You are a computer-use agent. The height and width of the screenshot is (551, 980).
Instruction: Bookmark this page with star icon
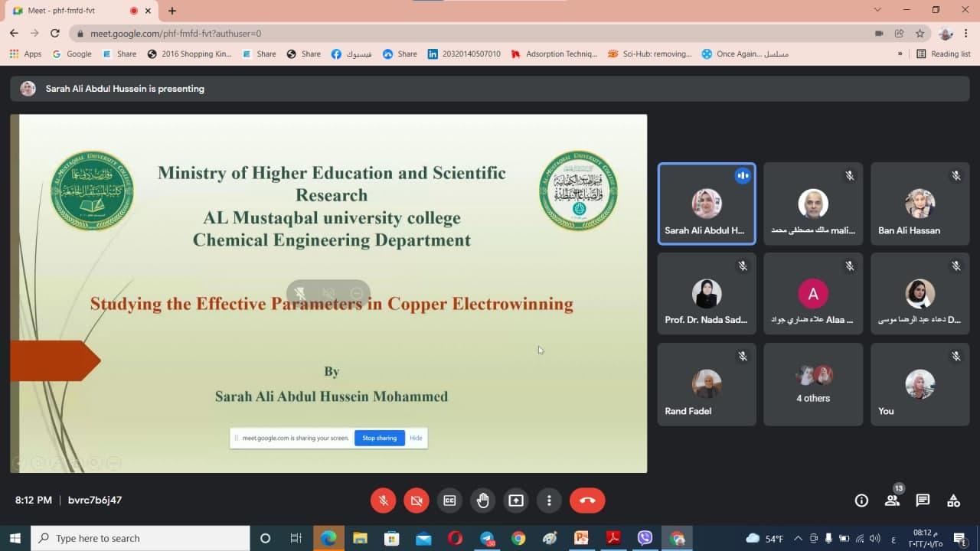tap(920, 34)
